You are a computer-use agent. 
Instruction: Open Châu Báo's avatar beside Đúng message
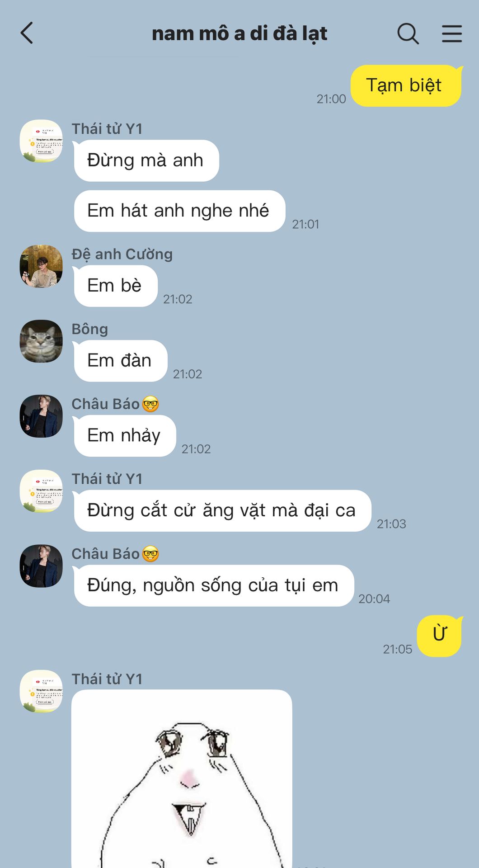(x=41, y=566)
